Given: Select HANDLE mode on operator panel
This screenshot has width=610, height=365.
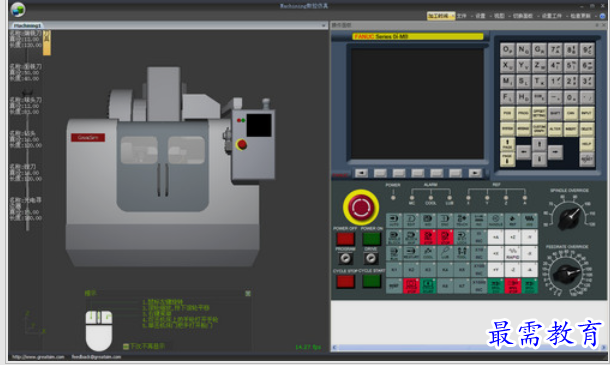Looking at the screenshot, I should [x=495, y=221].
